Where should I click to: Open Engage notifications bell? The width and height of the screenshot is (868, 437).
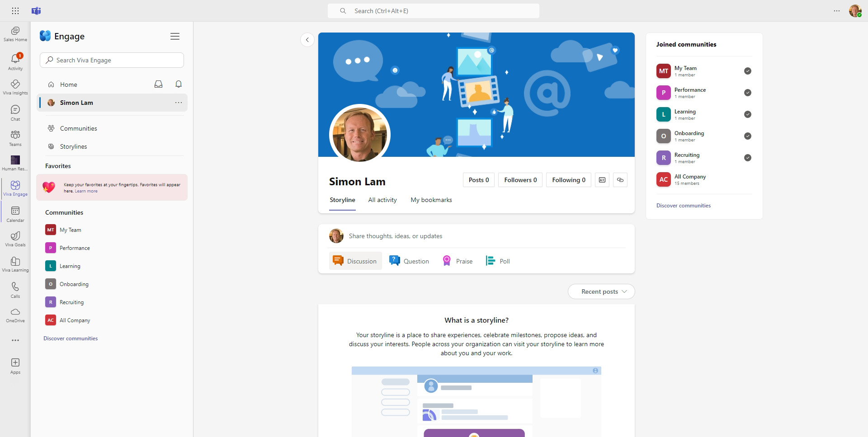[179, 84]
